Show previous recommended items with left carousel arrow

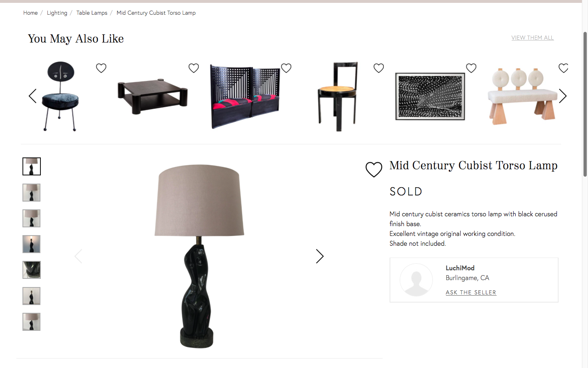pyautogui.click(x=33, y=96)
